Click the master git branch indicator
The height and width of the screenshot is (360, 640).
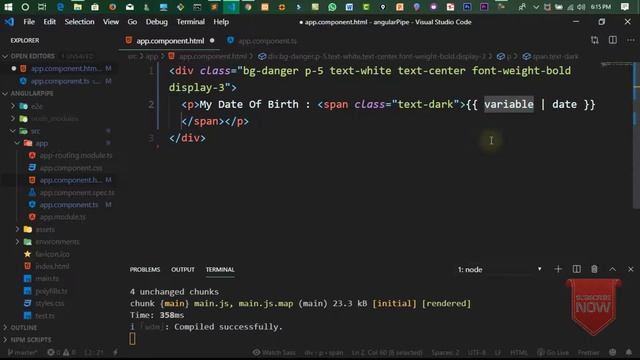pos(22,352)
